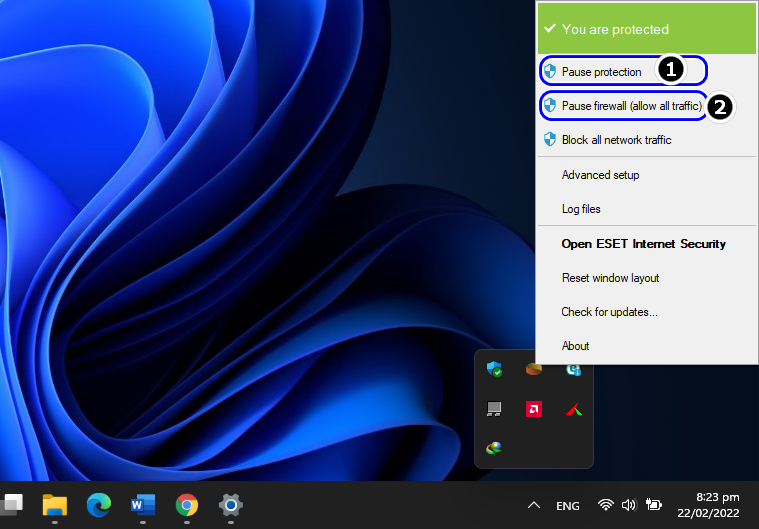This screenshot has width=759, height=529.
Task: Open File Explorer from the taskbar
Action: (x=55, y=505)
